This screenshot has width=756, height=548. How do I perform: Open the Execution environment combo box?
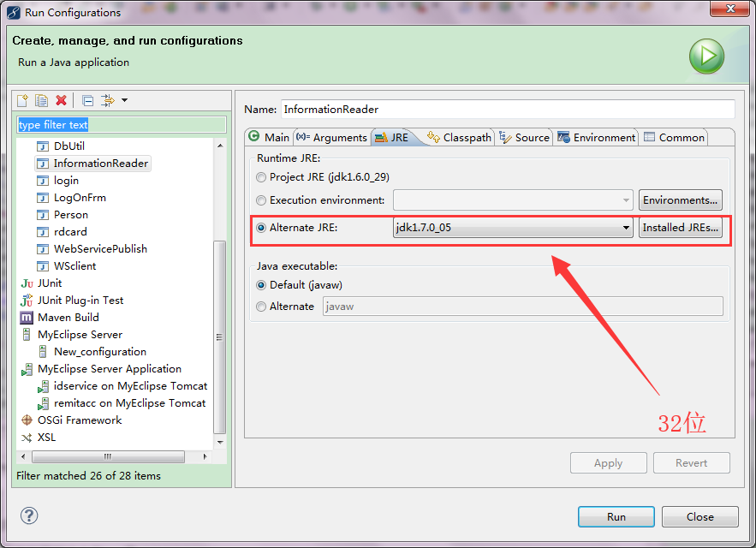coord(513,200)
